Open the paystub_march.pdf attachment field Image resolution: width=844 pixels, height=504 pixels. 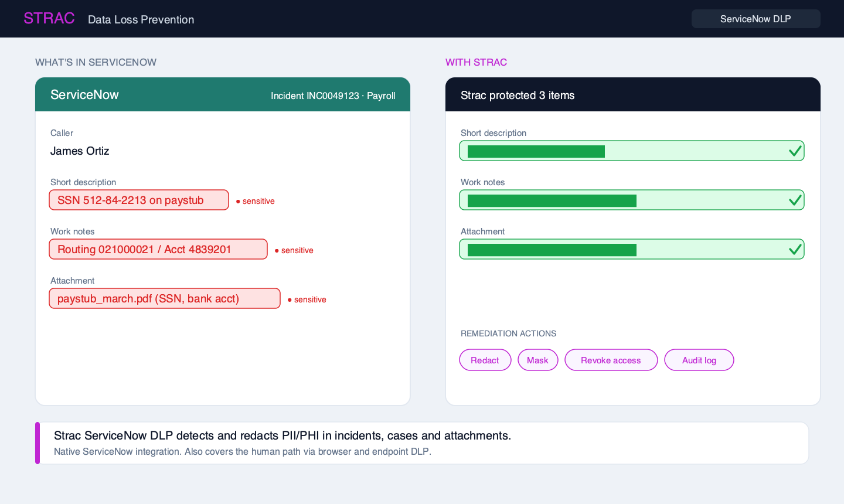[165, 298]
